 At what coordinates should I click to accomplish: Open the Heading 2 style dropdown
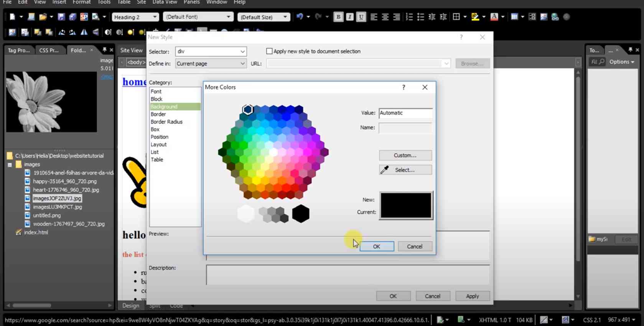pyautogui.click(x=135, y=17)
